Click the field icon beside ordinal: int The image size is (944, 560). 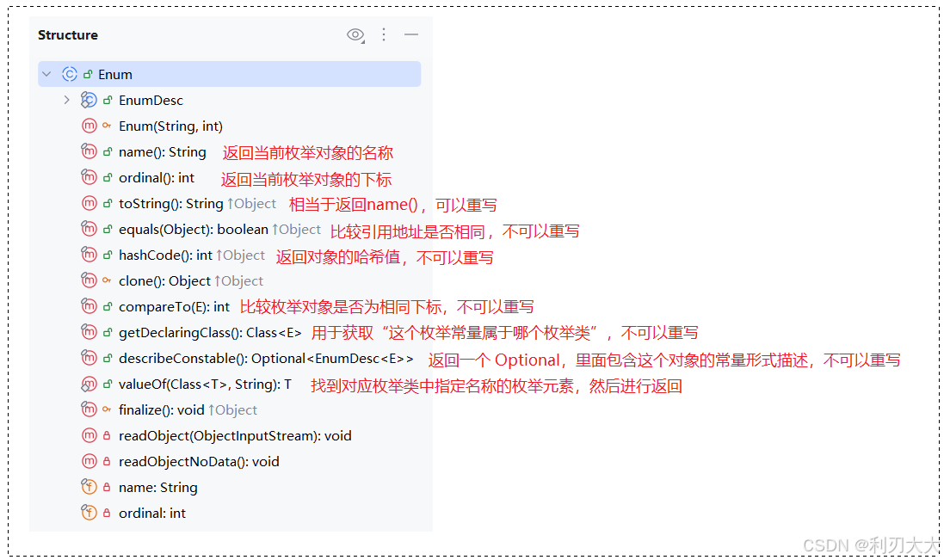[x=89, y=513]
